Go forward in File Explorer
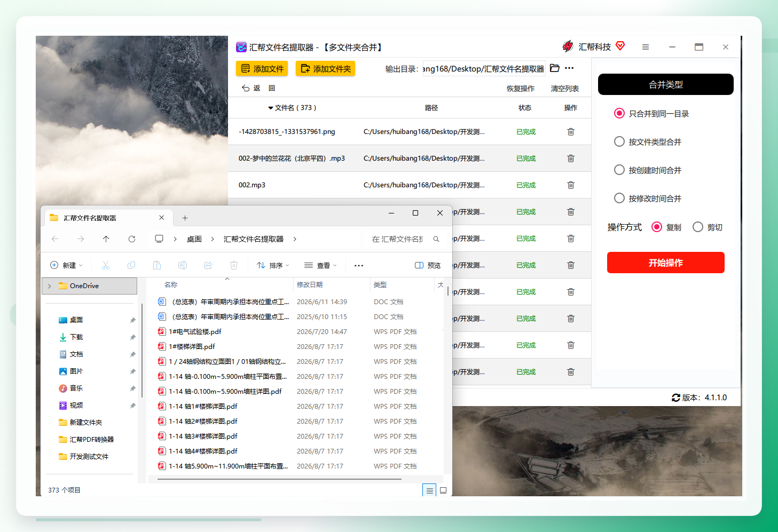Image resolution: width=778 pixels, height=532 pixels. pos(81,239)
